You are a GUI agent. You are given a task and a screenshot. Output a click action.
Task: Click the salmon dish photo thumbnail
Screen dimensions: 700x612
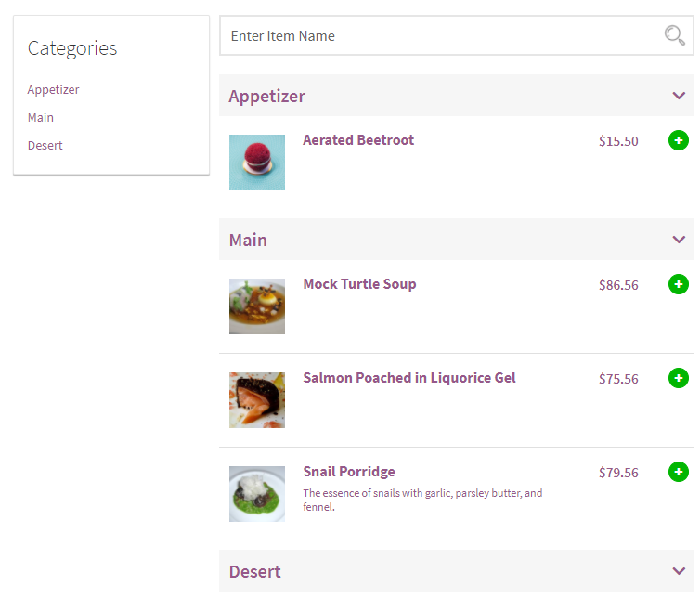(x=257, y=400)
